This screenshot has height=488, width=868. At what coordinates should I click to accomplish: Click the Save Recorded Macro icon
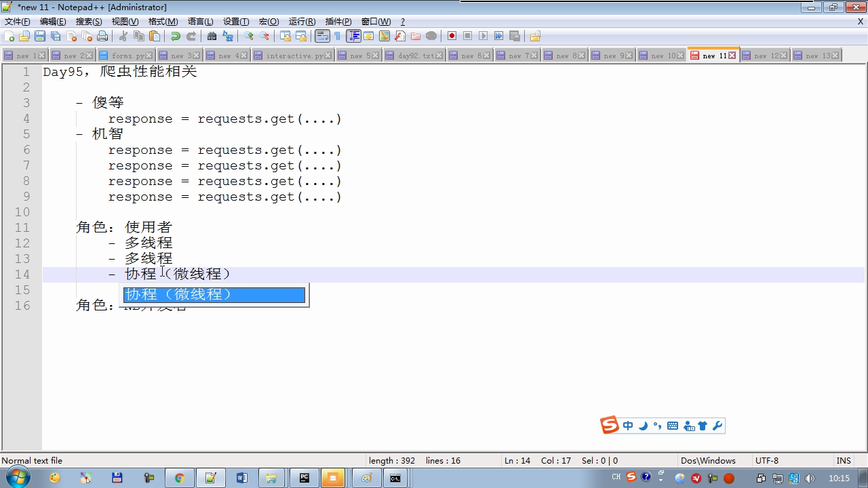(x=515, y=36)
